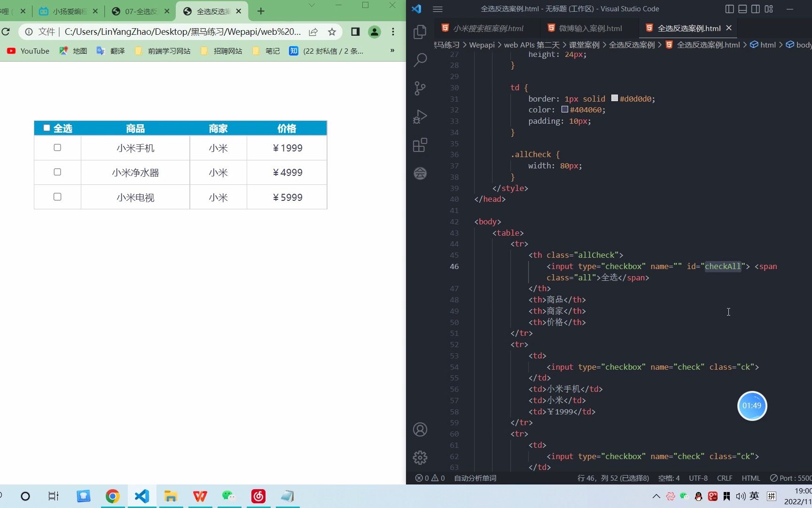This screenshot has height=508, width=812.
Task: Open the 地图 bookmark
Action: 73,51
